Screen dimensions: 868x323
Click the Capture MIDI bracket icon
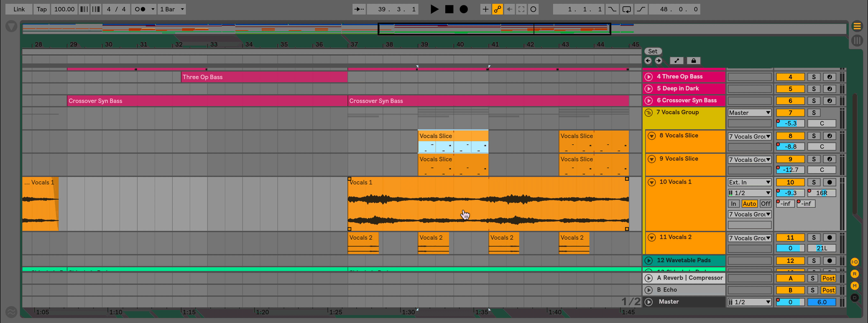click(x=521, y=9)
